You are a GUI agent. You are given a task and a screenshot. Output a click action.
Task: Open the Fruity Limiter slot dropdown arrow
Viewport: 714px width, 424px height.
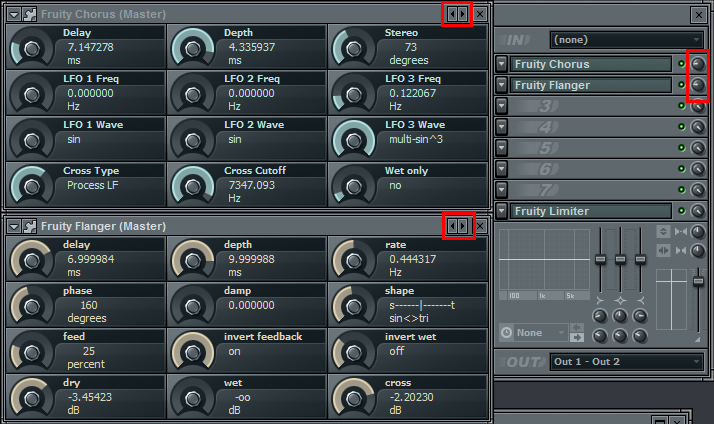[x=501, y=211]
